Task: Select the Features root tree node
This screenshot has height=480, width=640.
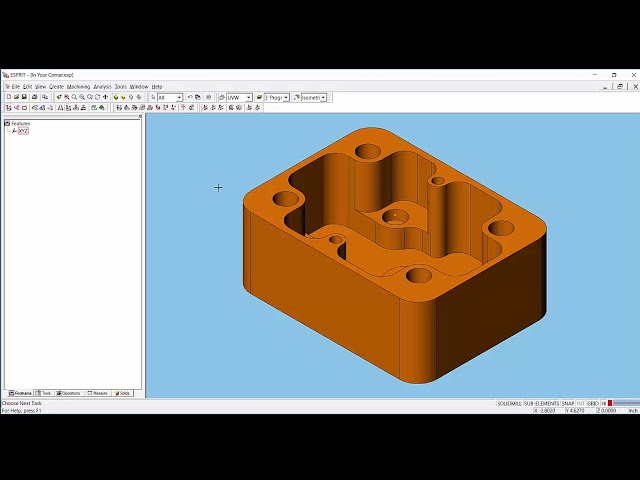Action: pyautogui.click(x=20, y=123)
